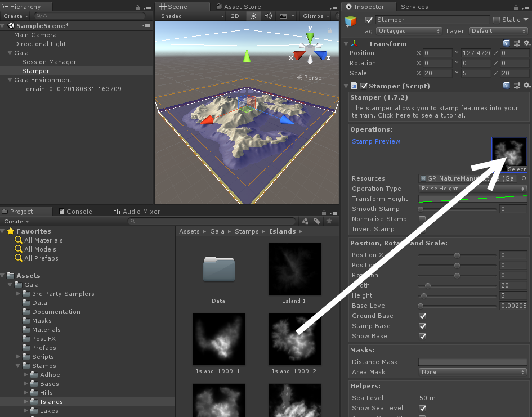Open Stamper script gear settings menu
532x417 pixels.
[526, 86]
